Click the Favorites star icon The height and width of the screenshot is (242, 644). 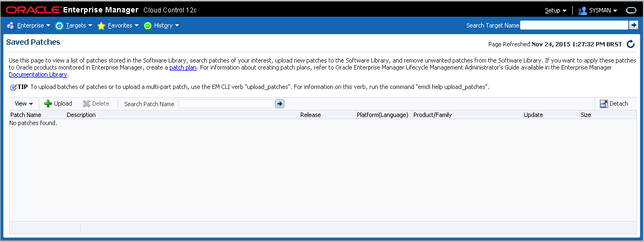[x=101, y=26]
